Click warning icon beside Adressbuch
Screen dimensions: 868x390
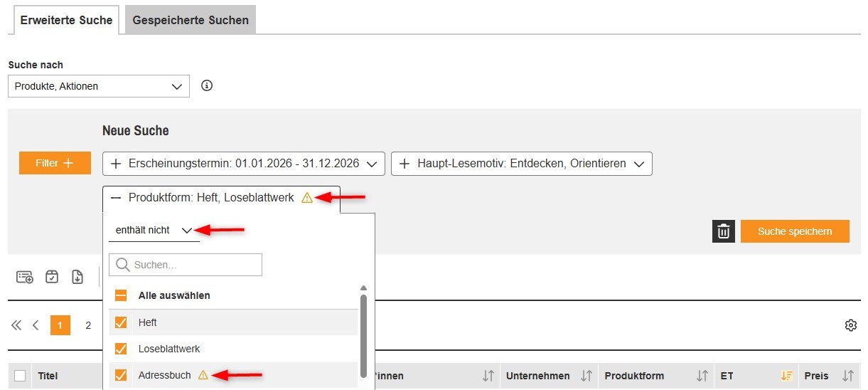pyautogui.click(x=203, y=375)
